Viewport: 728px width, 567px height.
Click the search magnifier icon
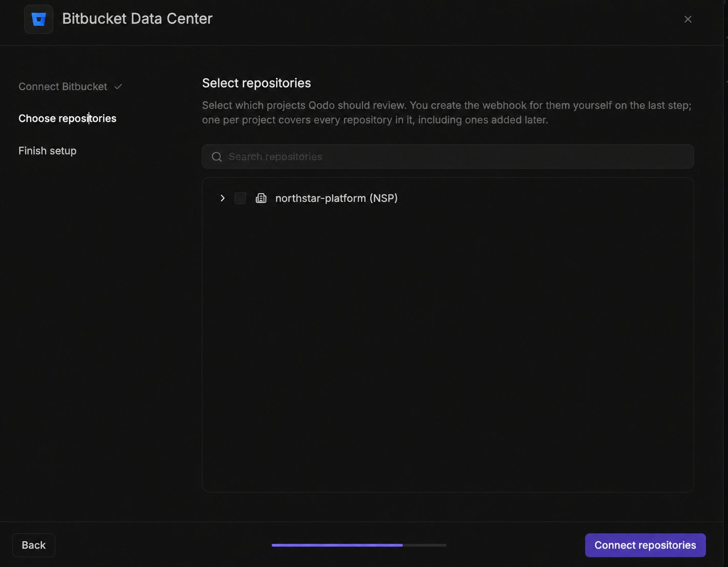coord(217,157)
